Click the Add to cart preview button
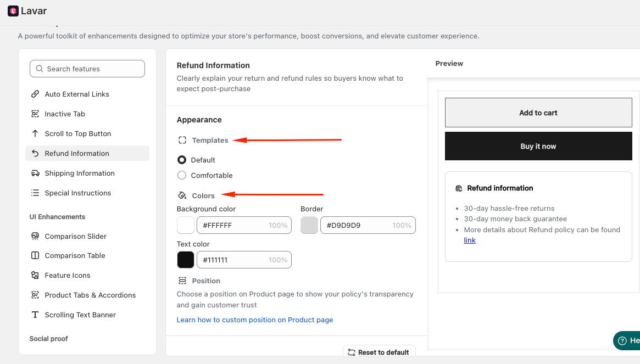Screen dimensions: 640x364 tap(538, 113)
